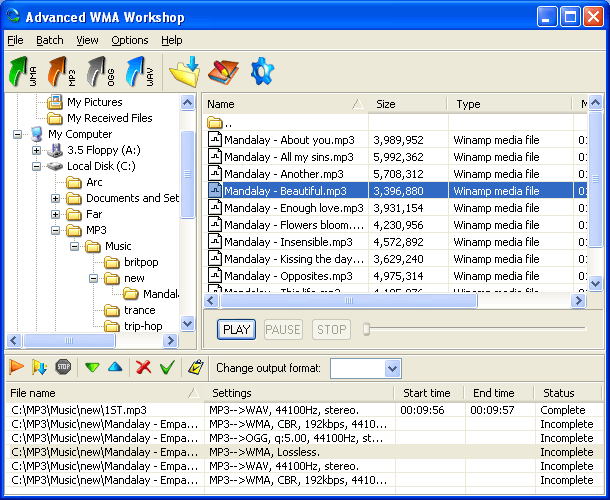Move the batch item up with the blue triangle
Screen dimensions: 610x500
click(115, 367)
